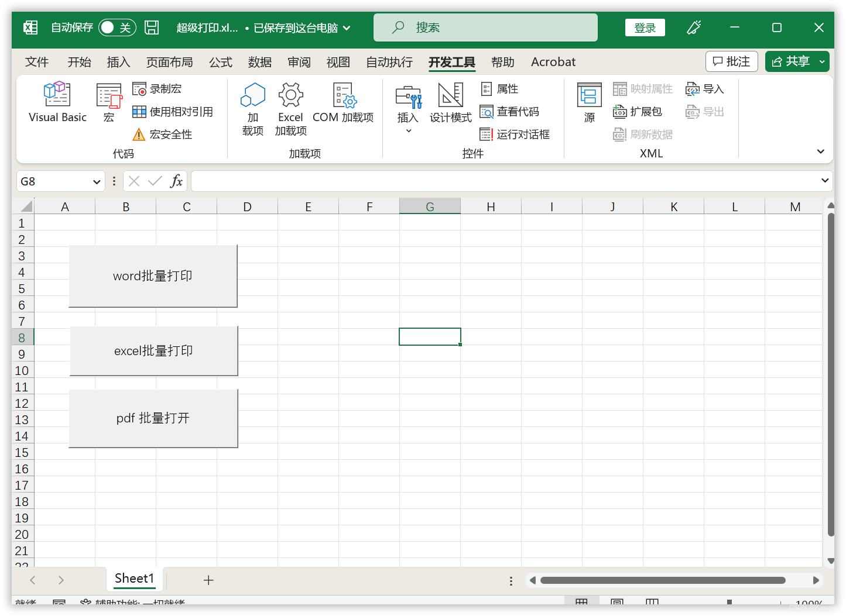
Task: Open the Macros (宏) dialog
Action: tap(109, 102)
